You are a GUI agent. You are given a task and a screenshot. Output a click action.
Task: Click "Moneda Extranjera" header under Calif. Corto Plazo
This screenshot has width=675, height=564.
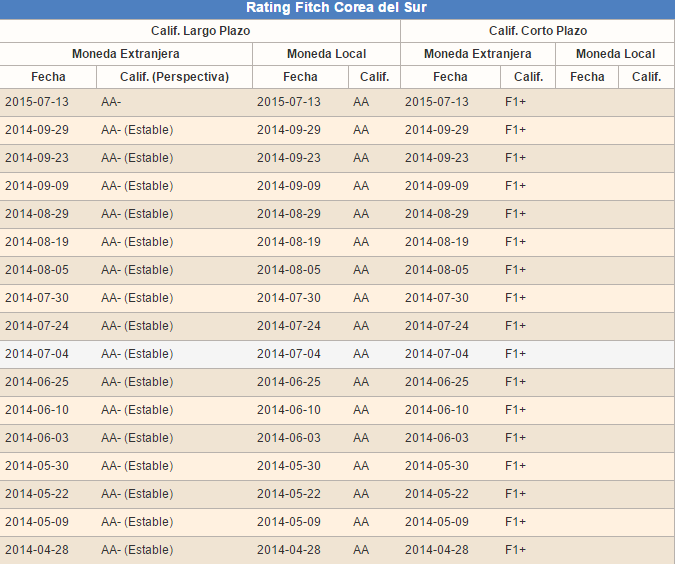click(477, 54)
